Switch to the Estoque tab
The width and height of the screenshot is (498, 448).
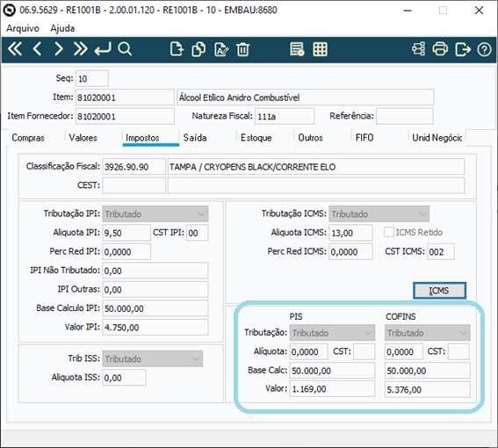pyautogui.click(x=256, y=138)
